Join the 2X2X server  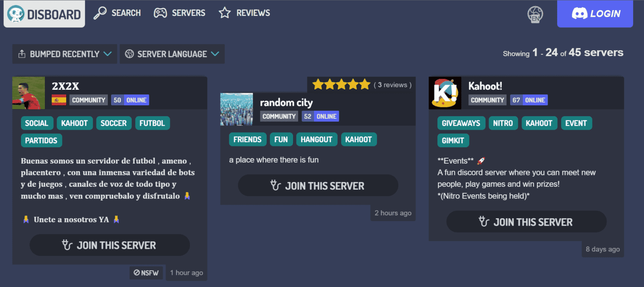click(x=109, y=245)
